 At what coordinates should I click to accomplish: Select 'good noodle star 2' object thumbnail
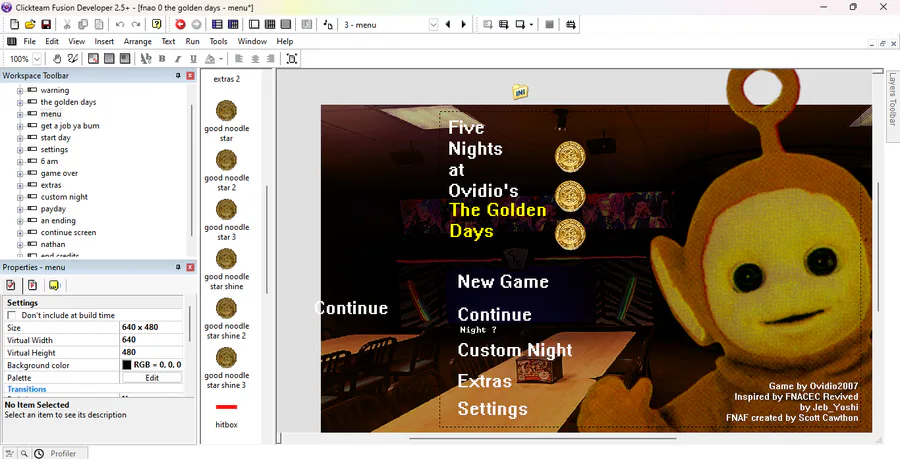[226, 160]
